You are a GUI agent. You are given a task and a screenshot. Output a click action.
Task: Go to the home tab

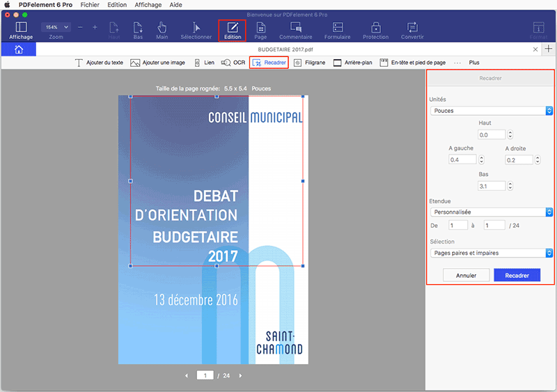[x=19, y=49]
